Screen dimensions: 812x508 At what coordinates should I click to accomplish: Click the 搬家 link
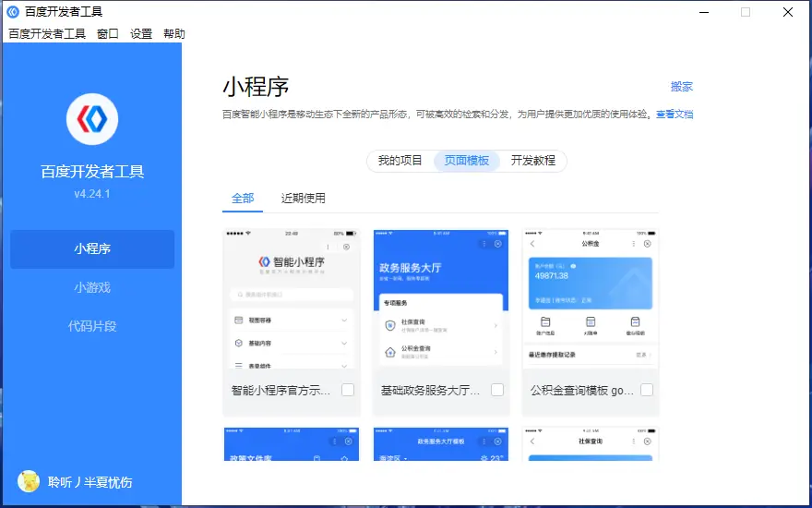point(681,87)
